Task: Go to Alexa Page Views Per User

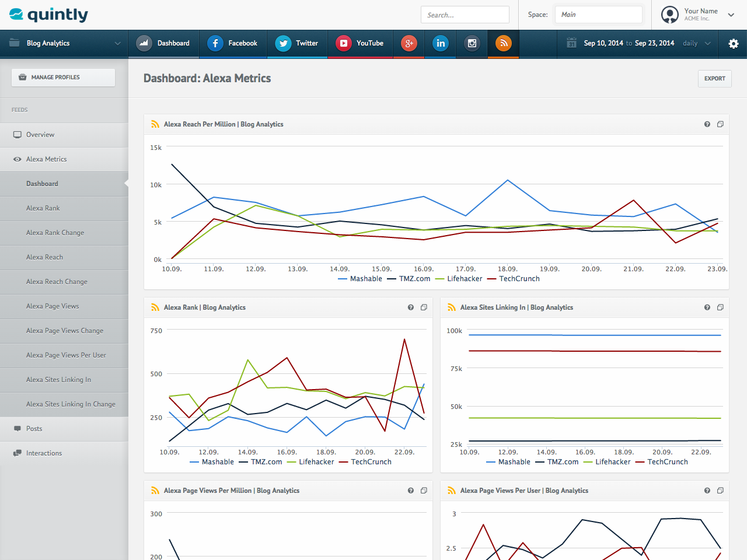Action: [64, 355]
